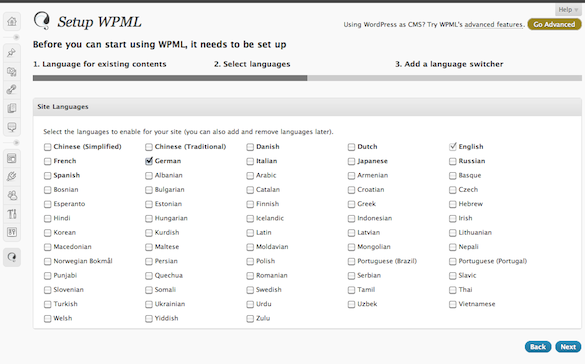Check the Finnish checkbox
The image size is (585, 364).
250,204
